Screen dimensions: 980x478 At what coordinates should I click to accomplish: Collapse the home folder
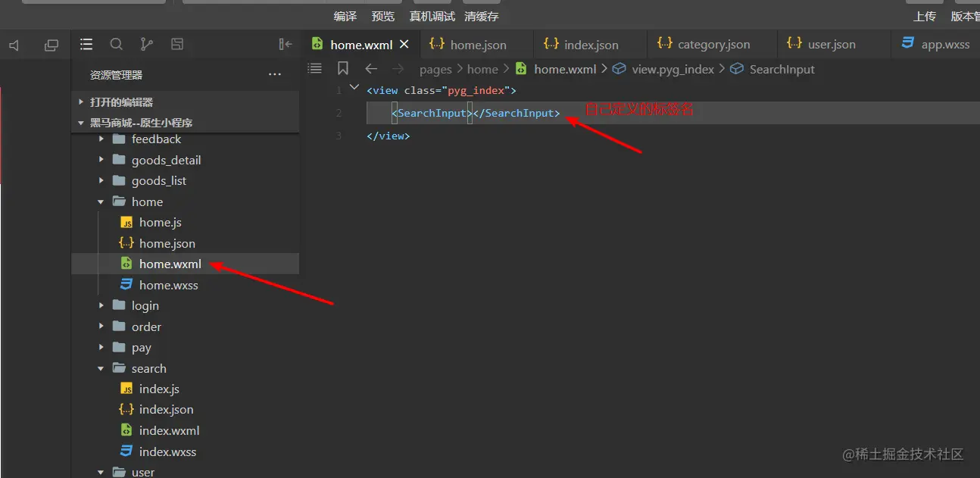tap(101, 202)
